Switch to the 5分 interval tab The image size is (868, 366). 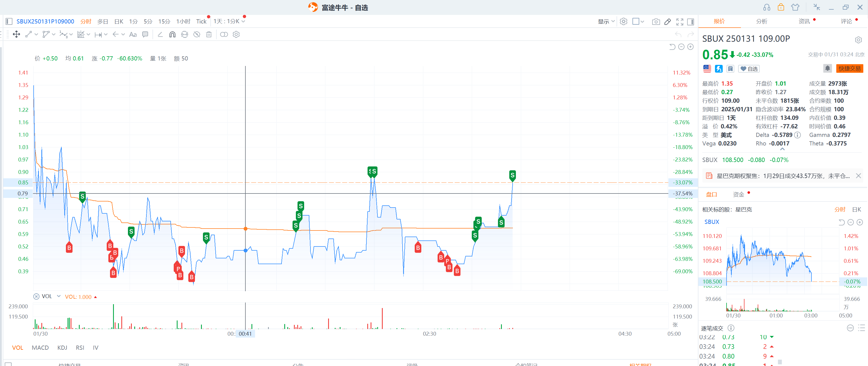(x=148, y=22)
